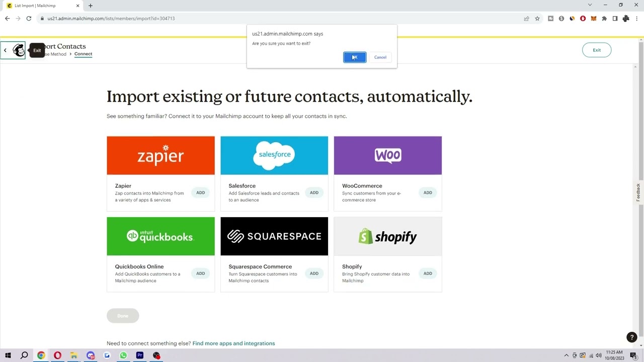Click the Shopify logo banner
The width and height of the screenshot is (644, 362).
coord(388,236)
